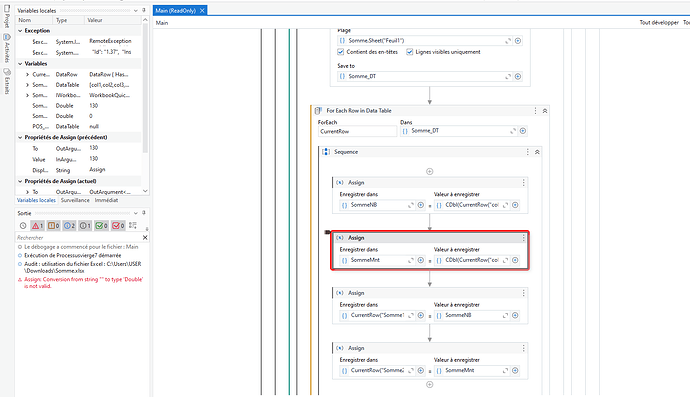The width and height of the screenshot is (690, 397).
Task: Toggle timestamps clock in Sortie panel
Action: pos(23,226)
